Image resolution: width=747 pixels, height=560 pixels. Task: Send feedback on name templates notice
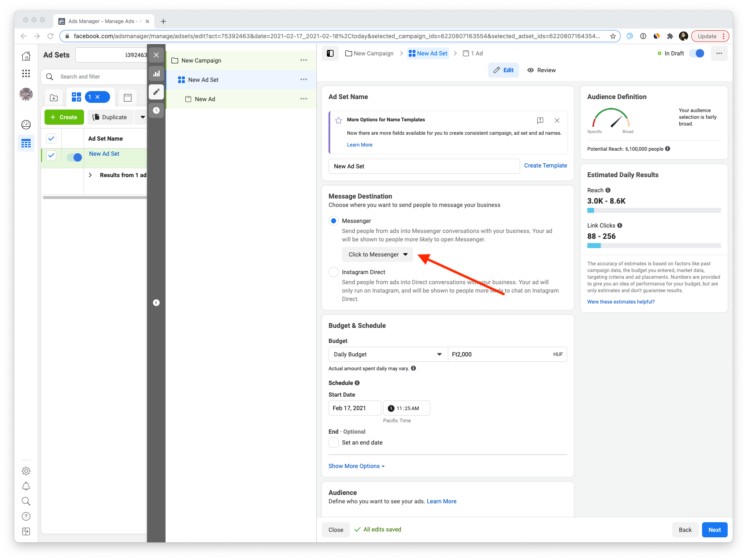tap(540, 120)
